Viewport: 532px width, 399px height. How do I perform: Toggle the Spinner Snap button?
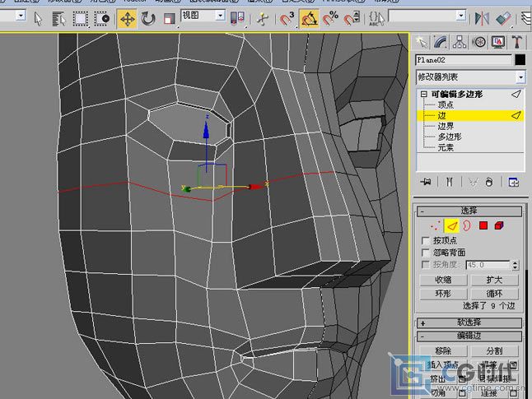click(x=352, y=19)
